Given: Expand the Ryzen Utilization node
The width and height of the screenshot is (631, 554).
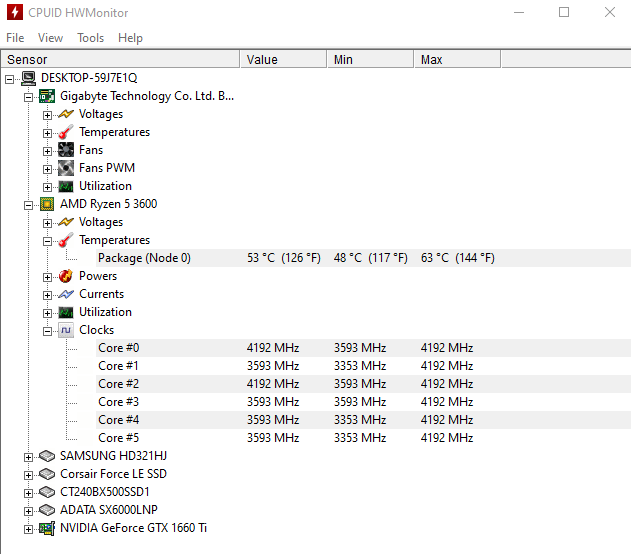Looking at the screenshot, I should tap(47, 313).
